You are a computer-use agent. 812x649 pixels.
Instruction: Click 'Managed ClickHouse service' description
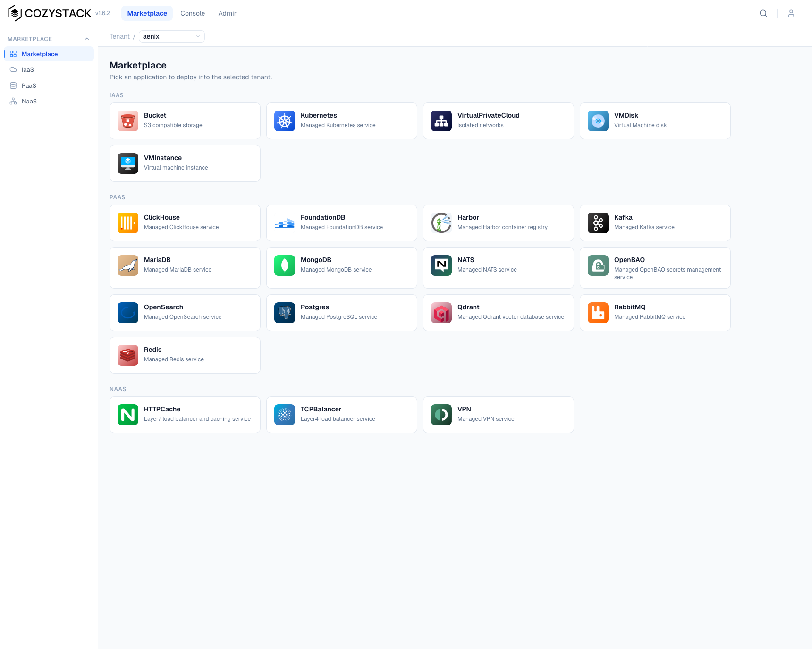click(181, 227)
